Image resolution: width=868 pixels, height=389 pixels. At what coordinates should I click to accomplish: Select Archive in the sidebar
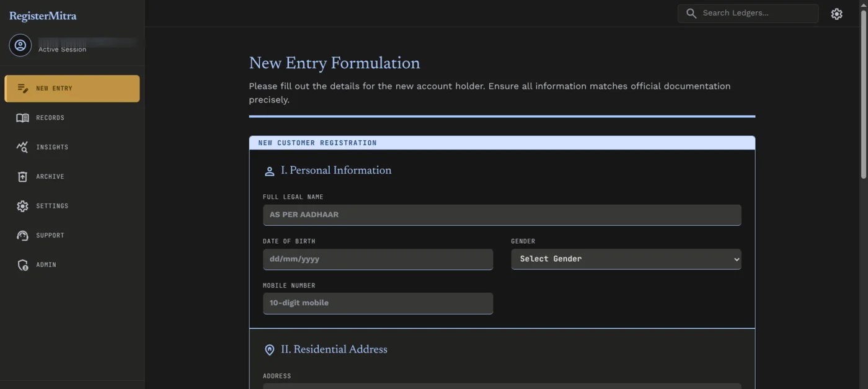72,177
